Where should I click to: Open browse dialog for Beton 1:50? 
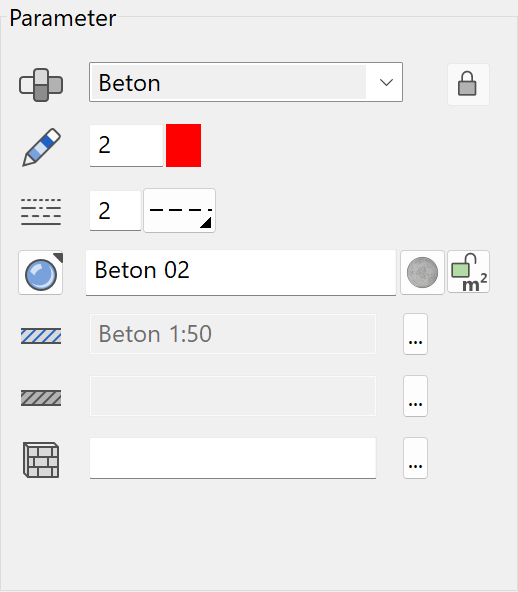pos(415,334)
